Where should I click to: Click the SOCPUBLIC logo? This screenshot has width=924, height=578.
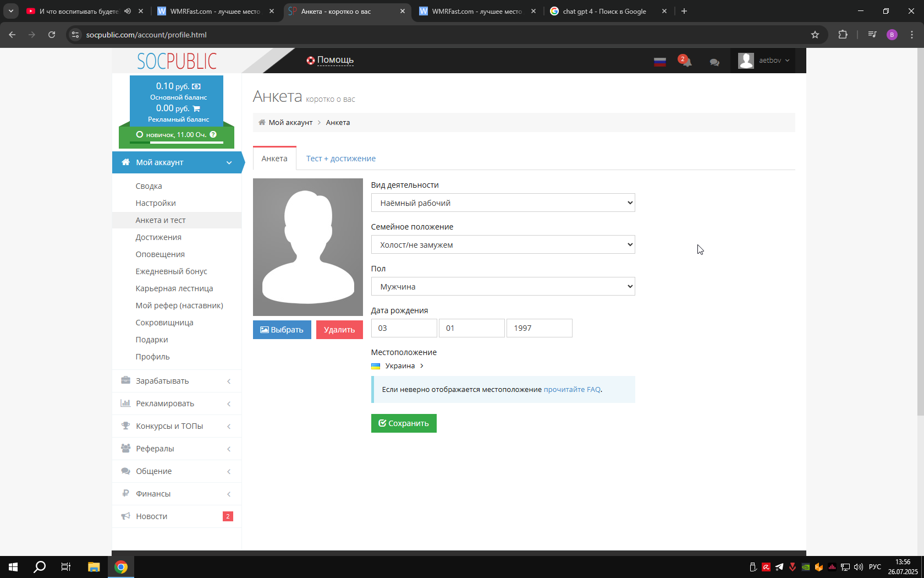click(x=177, y=61)
